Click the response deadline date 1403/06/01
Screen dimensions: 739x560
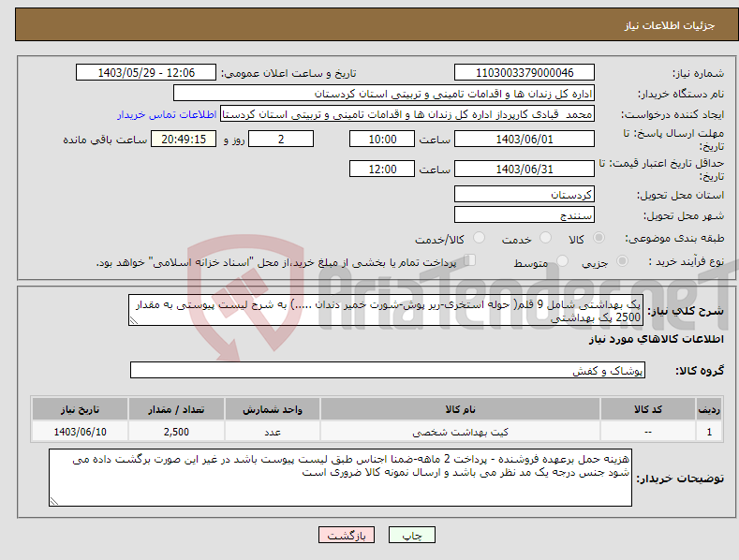point(525,139)
